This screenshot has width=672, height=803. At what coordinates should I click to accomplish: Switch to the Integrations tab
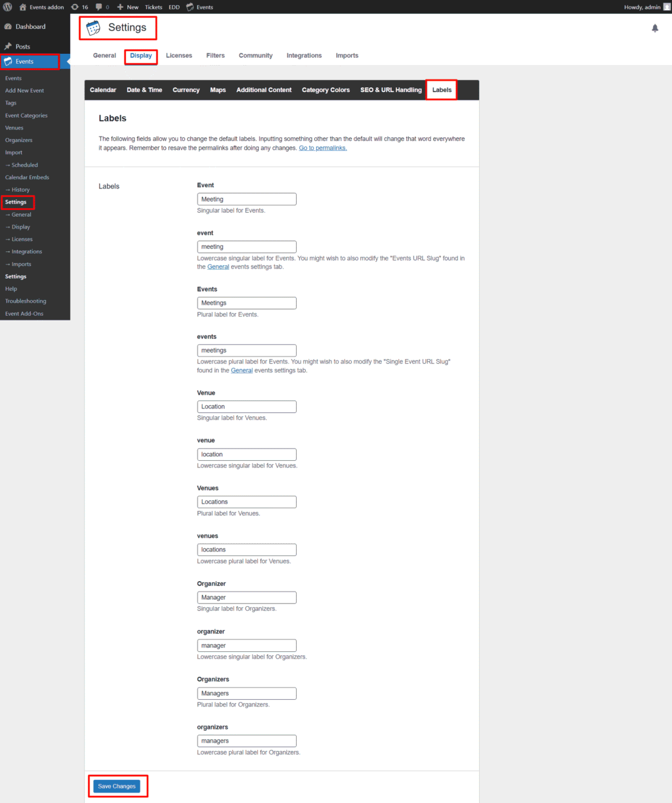pos(304,56)
